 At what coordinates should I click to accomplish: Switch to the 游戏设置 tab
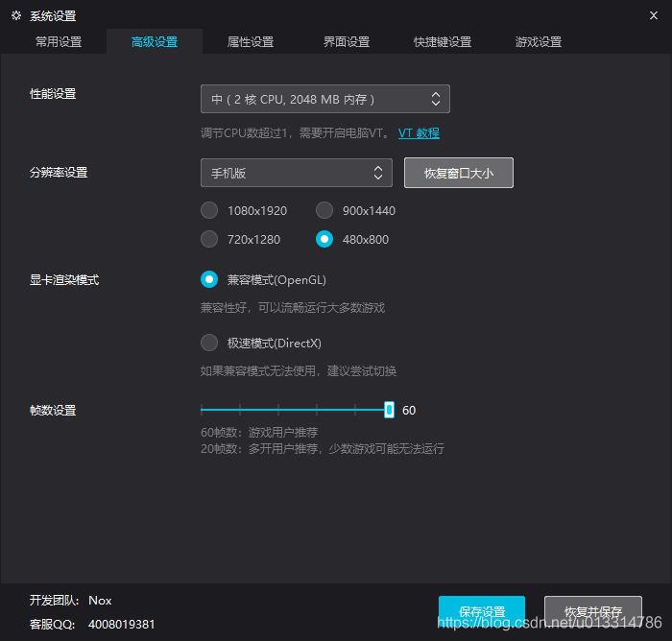[539, 42]
